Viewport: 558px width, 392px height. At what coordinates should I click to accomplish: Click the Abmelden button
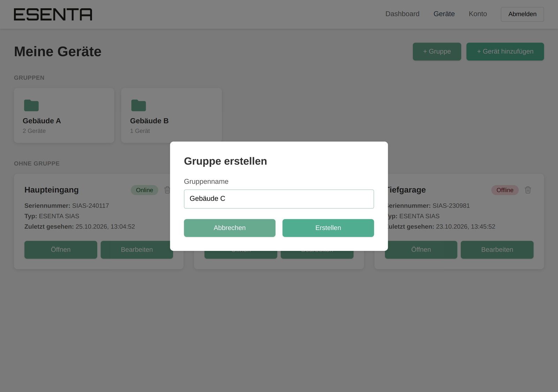(x=522, y=14)
